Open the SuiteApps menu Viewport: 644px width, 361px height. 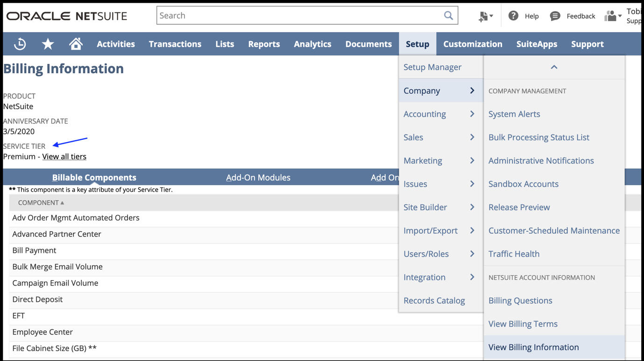pyautogui.click(x=537, y=44)
